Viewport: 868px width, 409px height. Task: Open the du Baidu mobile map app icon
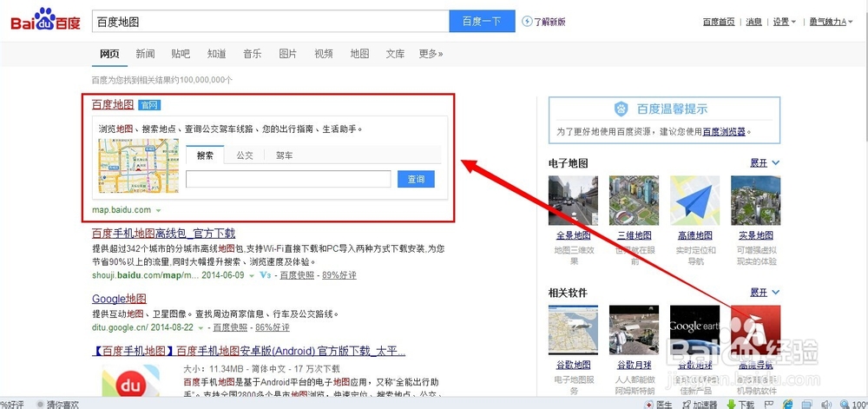131,380
